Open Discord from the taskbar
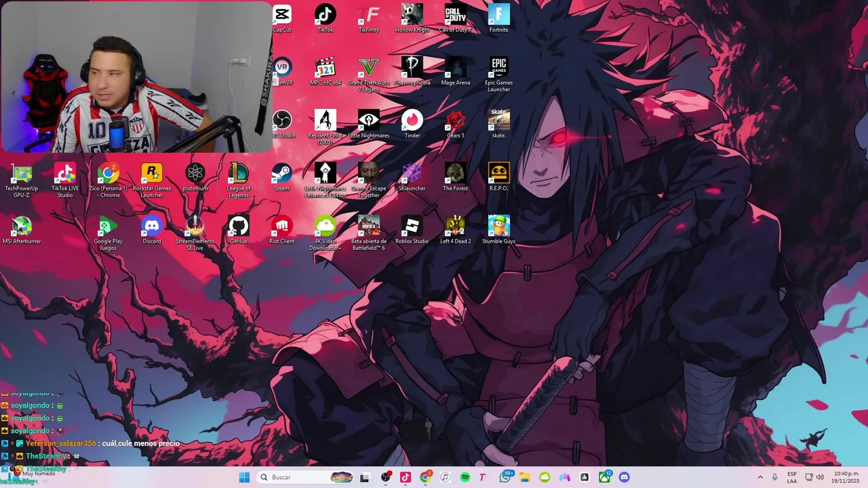868x488 pixels. [x=625, y=477]
